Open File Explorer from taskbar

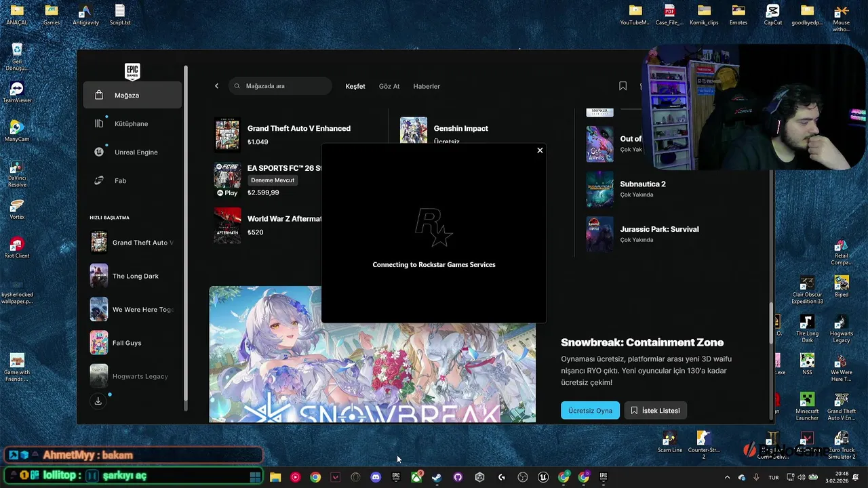click(x=275, y=477)
